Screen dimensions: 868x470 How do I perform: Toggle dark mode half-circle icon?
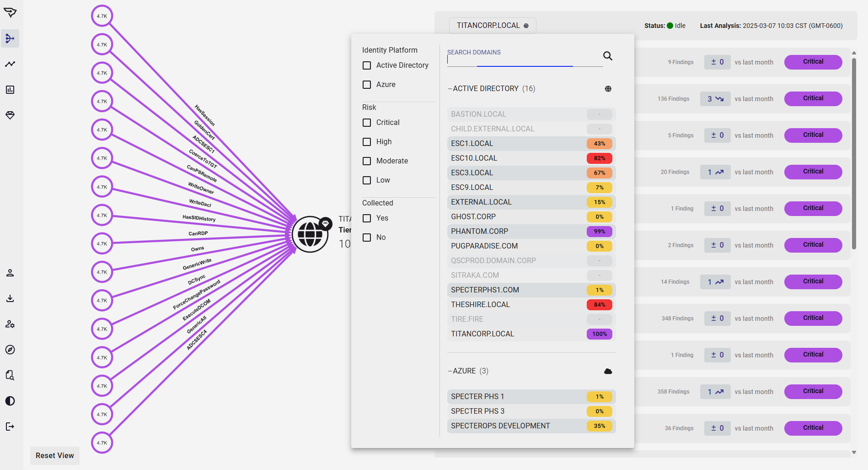click(10, 401)
